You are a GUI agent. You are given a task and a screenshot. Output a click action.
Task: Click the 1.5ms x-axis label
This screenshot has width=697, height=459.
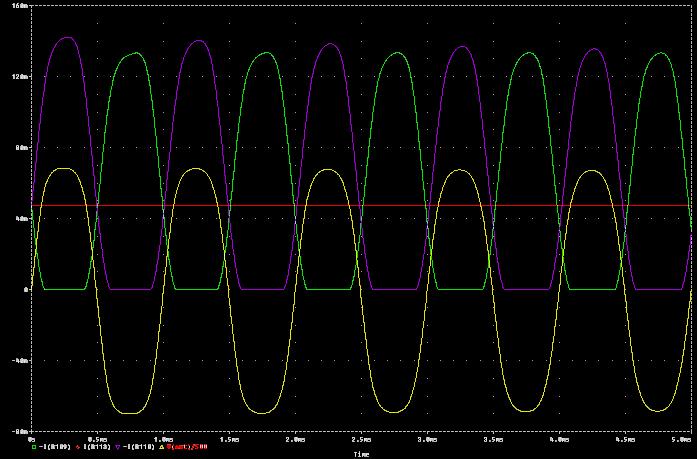pyautogui.click(x=229, y=439)
